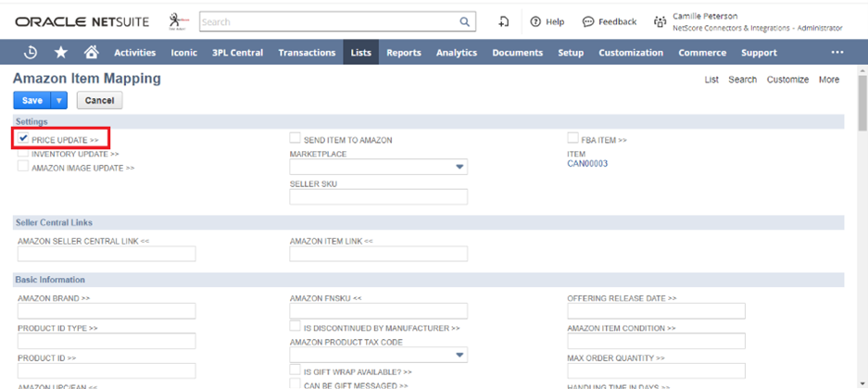Click the Save button
This screenshot has height=389, width=868.
(32, 101)
